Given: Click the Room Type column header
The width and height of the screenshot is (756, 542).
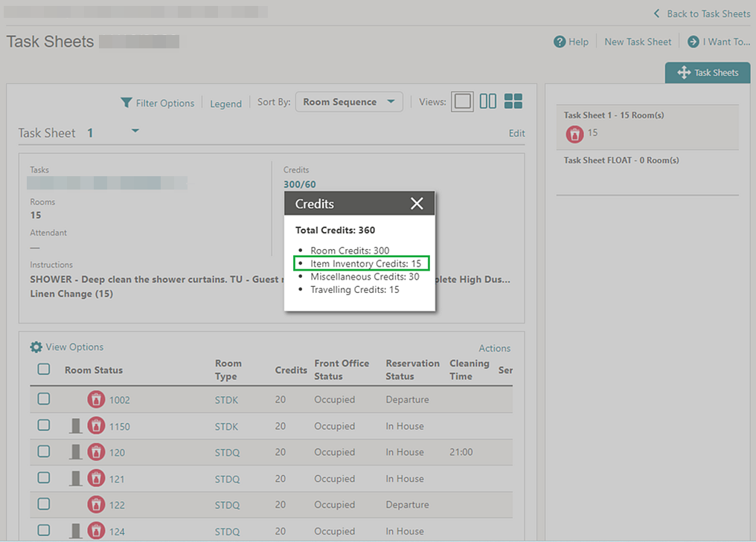Looking at the screenshot, I should [x=228, y=370].
